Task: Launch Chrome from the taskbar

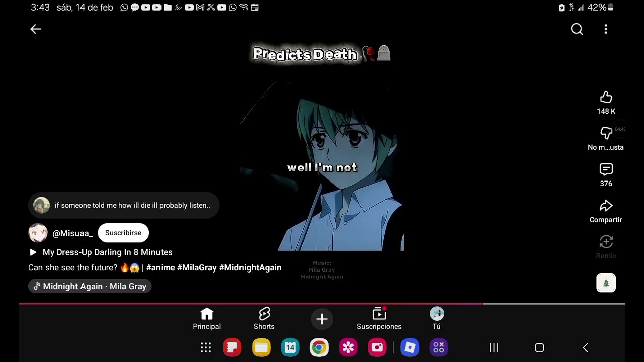Action: pyautogui.click(x=319, y=347)
